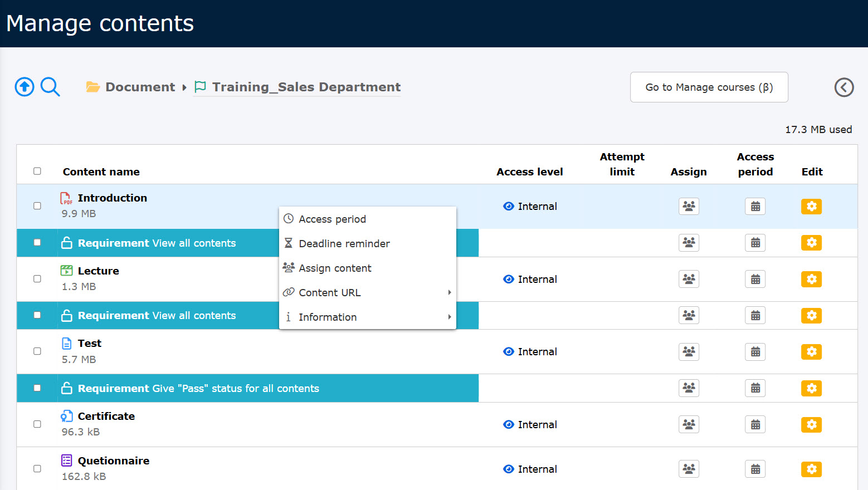Click the Edit gear for Certificate
This screenshot has width=868, height=490.
pyautogui.click(x=811, y=425)
